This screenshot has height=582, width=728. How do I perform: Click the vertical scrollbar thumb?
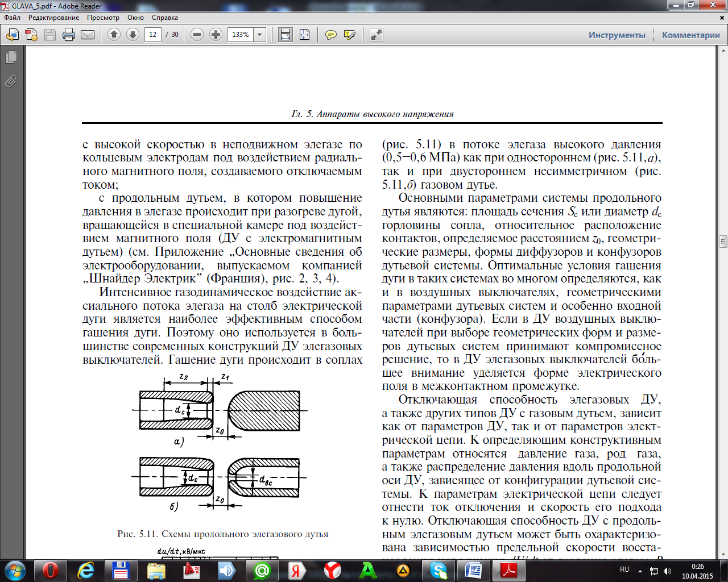tap(723, 241)
